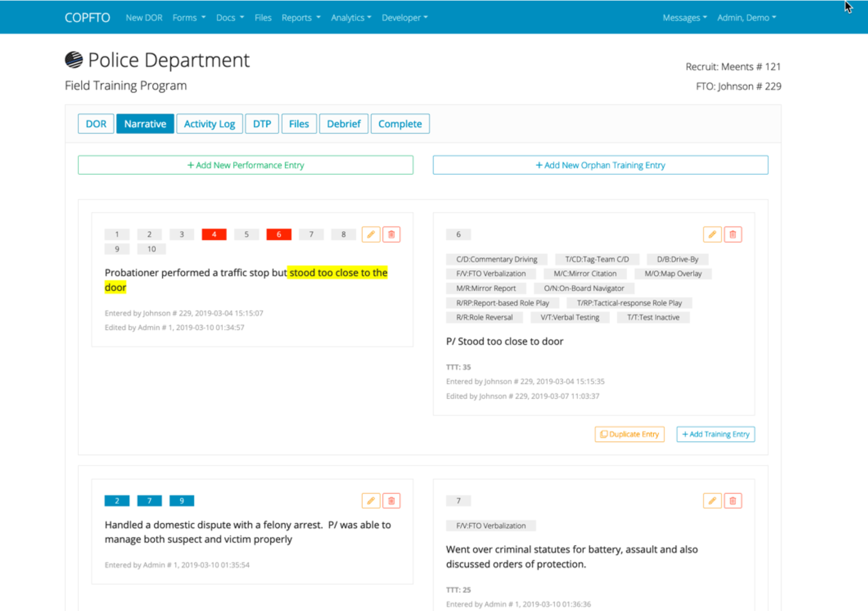Delete the criminal statutes training entry
The height and width of the screenshot is (611, 868).
point(733,500)
